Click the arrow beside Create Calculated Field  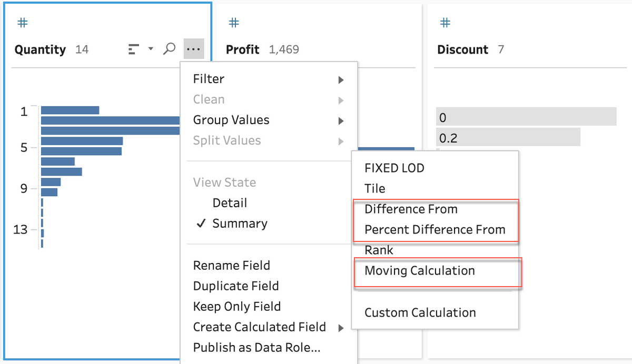(x=341, y=328)
